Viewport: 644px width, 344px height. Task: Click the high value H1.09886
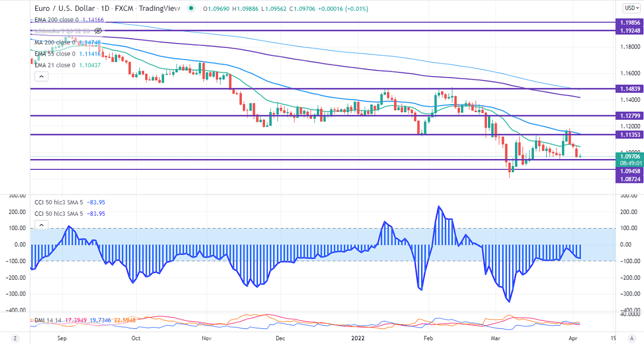click(247, 9)
